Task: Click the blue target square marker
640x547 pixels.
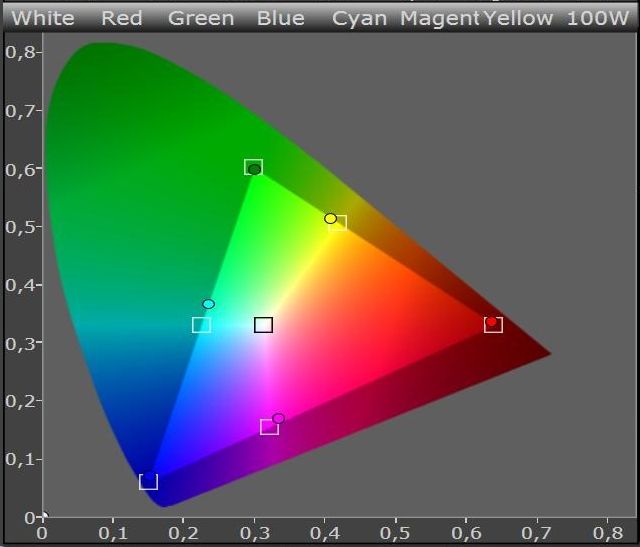Action: [x=148, y=482]
